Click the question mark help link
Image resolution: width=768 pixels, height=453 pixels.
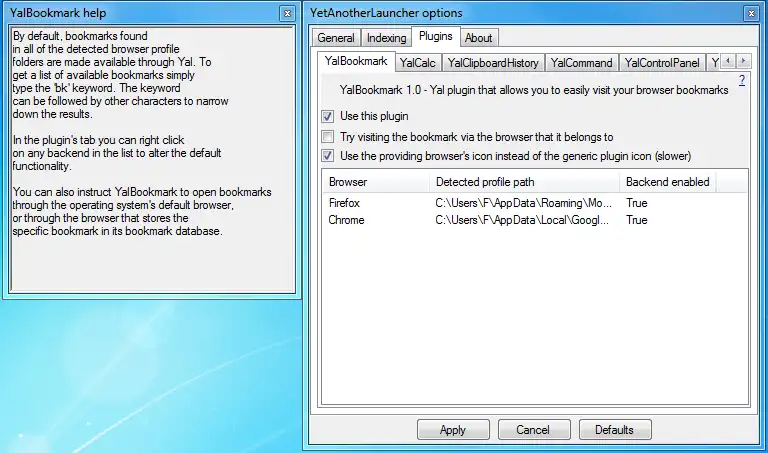(x=742, y=80)
